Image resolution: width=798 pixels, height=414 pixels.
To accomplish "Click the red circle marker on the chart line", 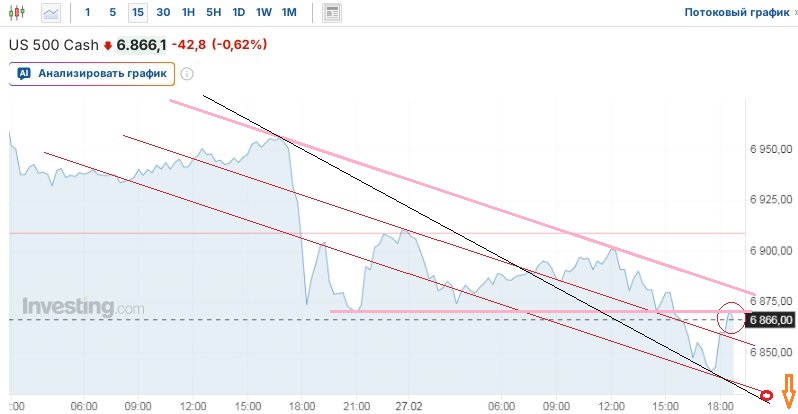I will click(732, 319).
